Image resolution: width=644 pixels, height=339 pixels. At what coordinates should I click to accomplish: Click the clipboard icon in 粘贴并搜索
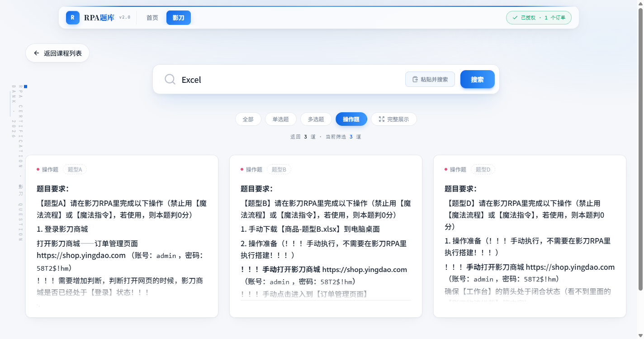tap(415, 79)
